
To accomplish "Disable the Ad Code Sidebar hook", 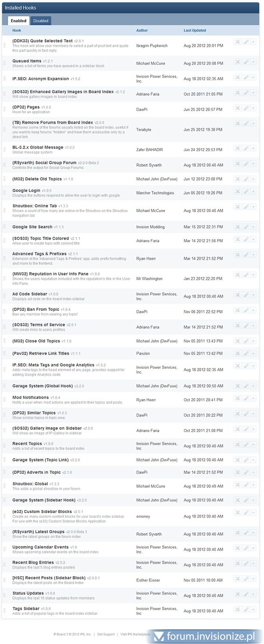I will [237, 295].
